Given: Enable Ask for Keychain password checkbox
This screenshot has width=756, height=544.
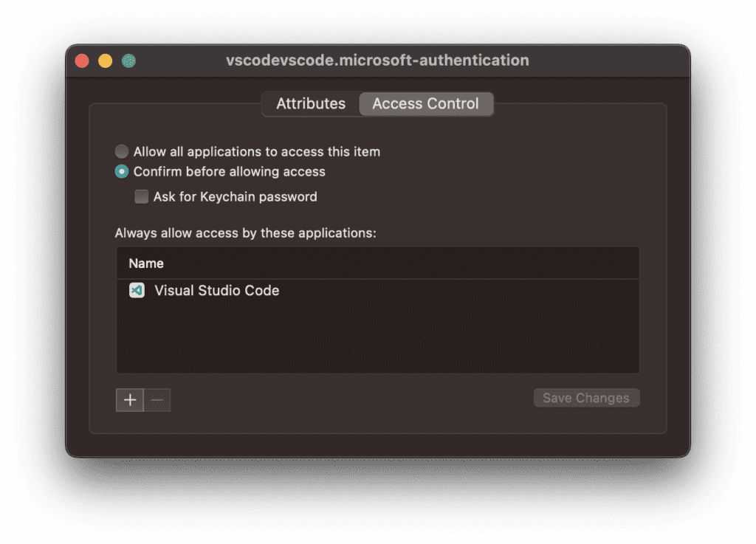Looking at the screenshot, I should click(141, 196).
